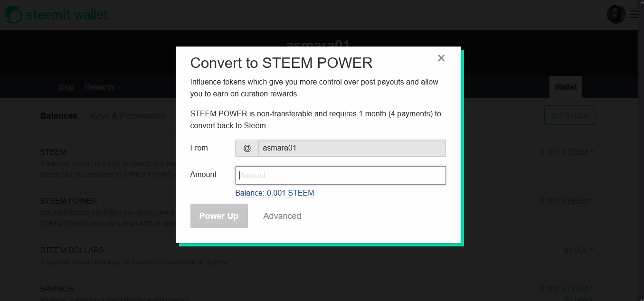
Task: Expand the STEEM POWER 0.000 STEEM dropdown
Action: [x=567, y=201]
